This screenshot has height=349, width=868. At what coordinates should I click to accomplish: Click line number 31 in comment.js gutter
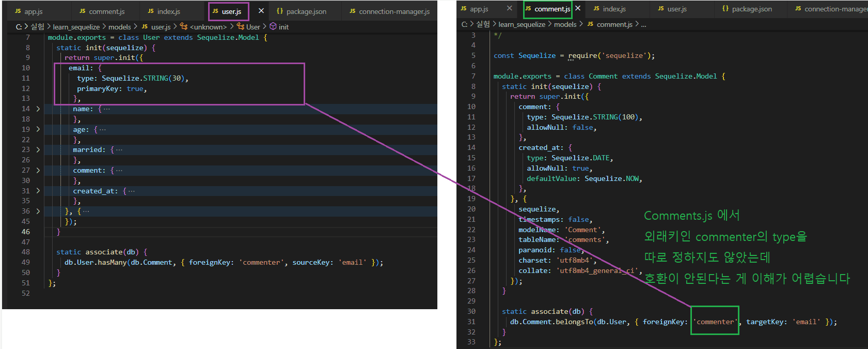pyautogui.click(x=471, y=322)
